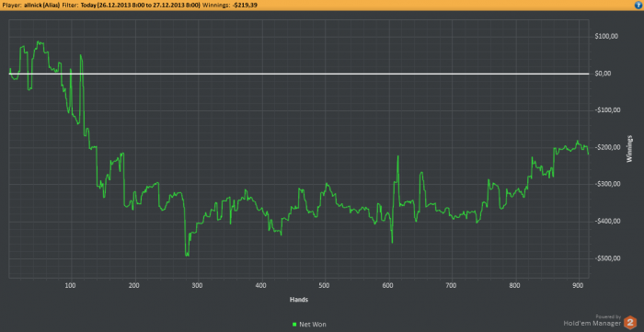Click the 200 hands x-axis label
This screenshot has height=332, width=644.
[x=134, y=285]
